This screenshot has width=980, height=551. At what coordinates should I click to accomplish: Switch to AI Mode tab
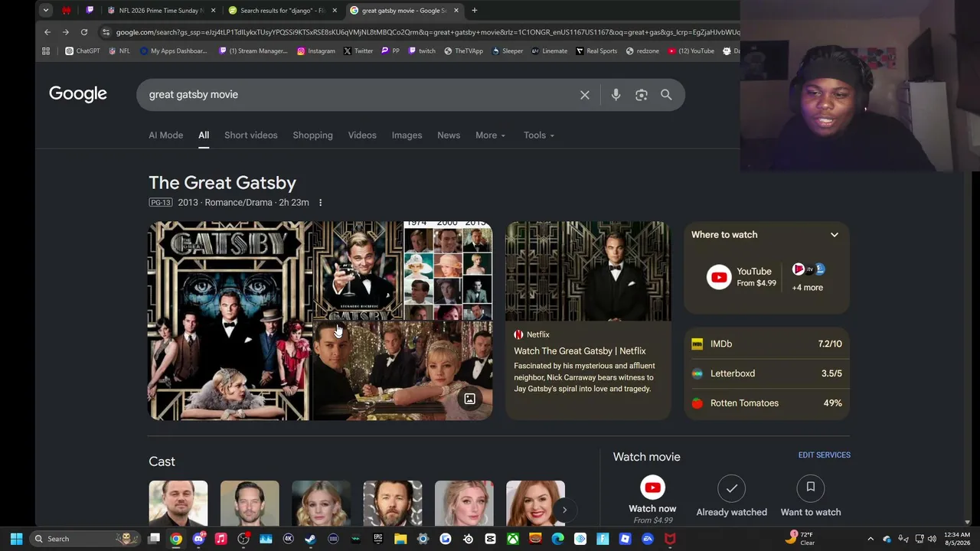point(166,135)
